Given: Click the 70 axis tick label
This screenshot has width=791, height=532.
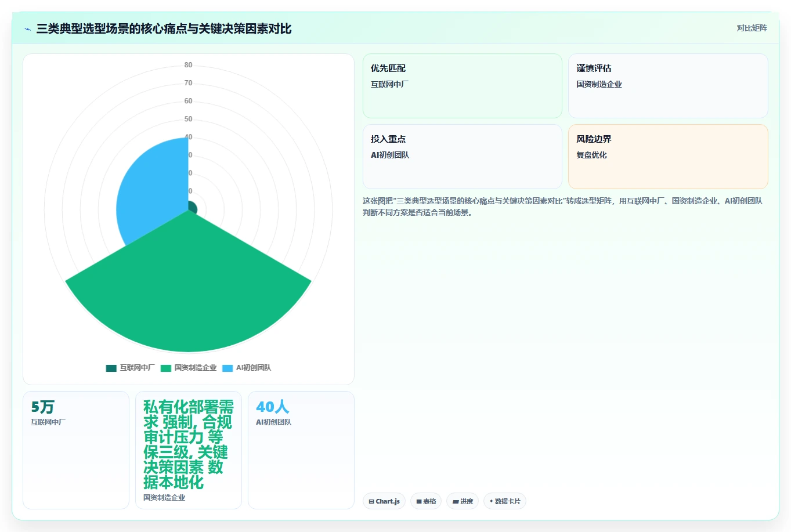Looking at the screenshot, I should pyautogui.click(x=188, y=83).
